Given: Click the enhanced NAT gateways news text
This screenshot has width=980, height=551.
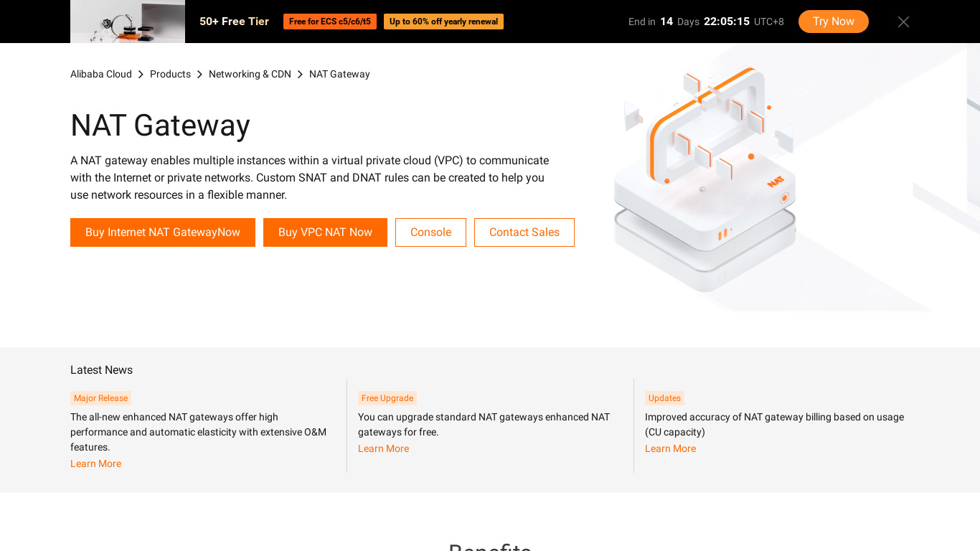Looking at the screenshot, I should (199, 432).
